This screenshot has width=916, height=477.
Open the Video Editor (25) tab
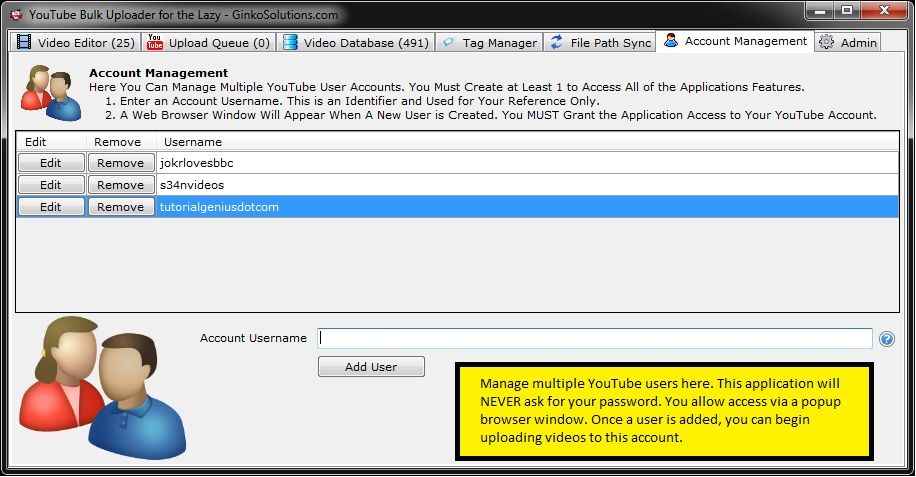pyautogui.click(x=75, y=43)
